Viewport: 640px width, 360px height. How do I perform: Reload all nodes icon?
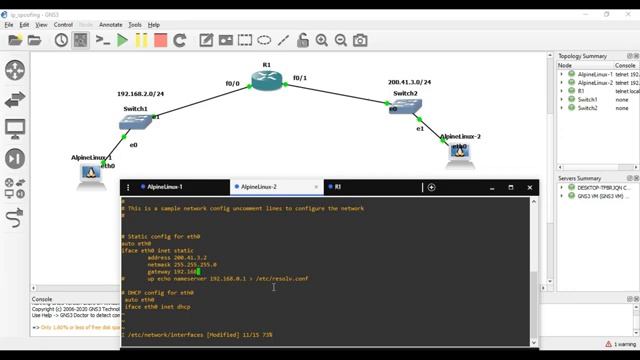pos(180,40)
